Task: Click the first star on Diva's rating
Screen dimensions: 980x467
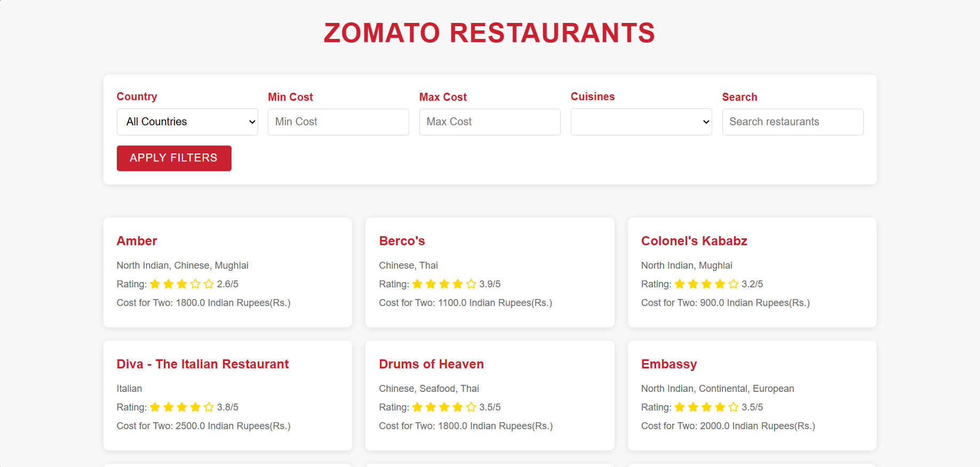Action: click(x=155, y=407)
